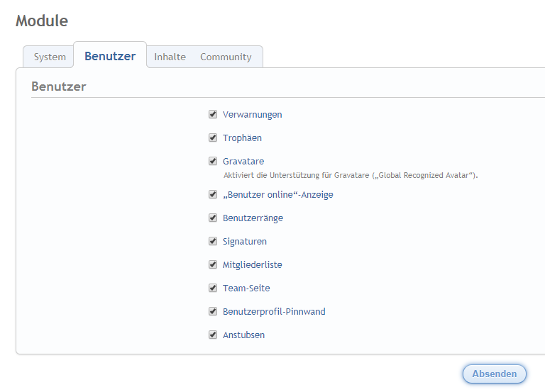Disable the Signaturen checkbox
Screen dimensions: 545x392
[x=213, y=241]
